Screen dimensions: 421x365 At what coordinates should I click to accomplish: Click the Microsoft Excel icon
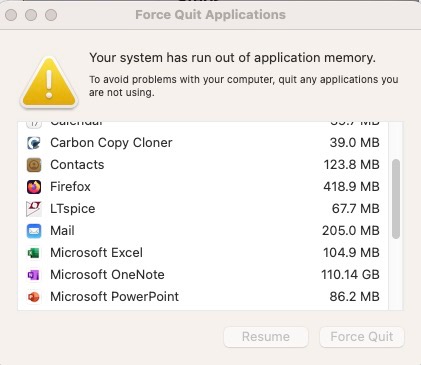pos(34,253)
